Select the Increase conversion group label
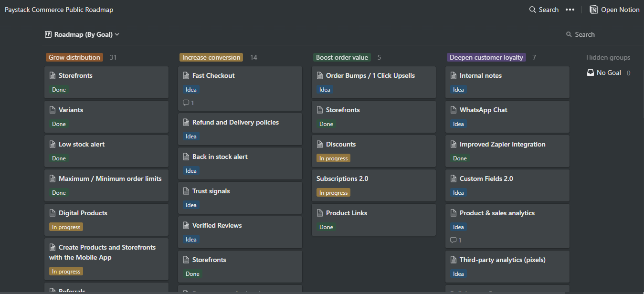 coord(211,57)
